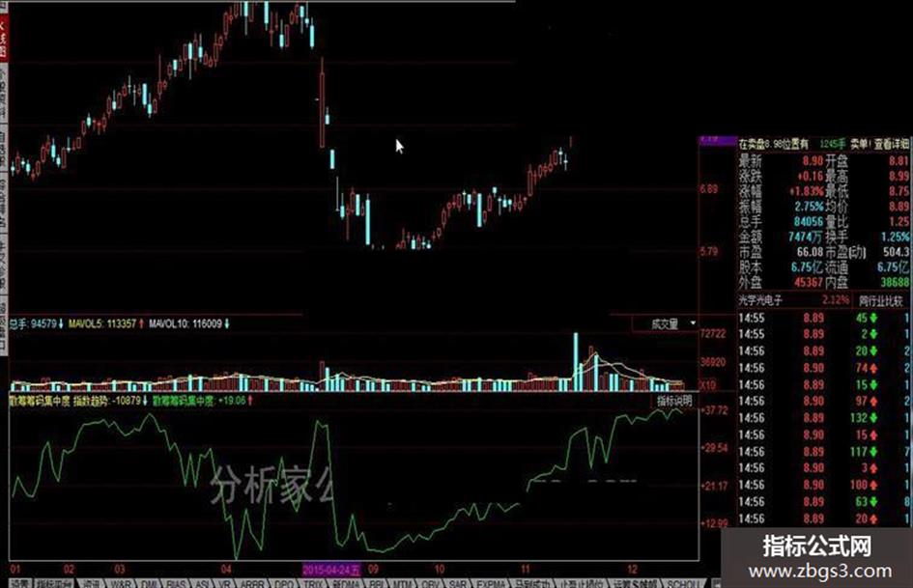
Task: Select the 14:56 trade with volume 117
Action: click(x=824, y=452)
